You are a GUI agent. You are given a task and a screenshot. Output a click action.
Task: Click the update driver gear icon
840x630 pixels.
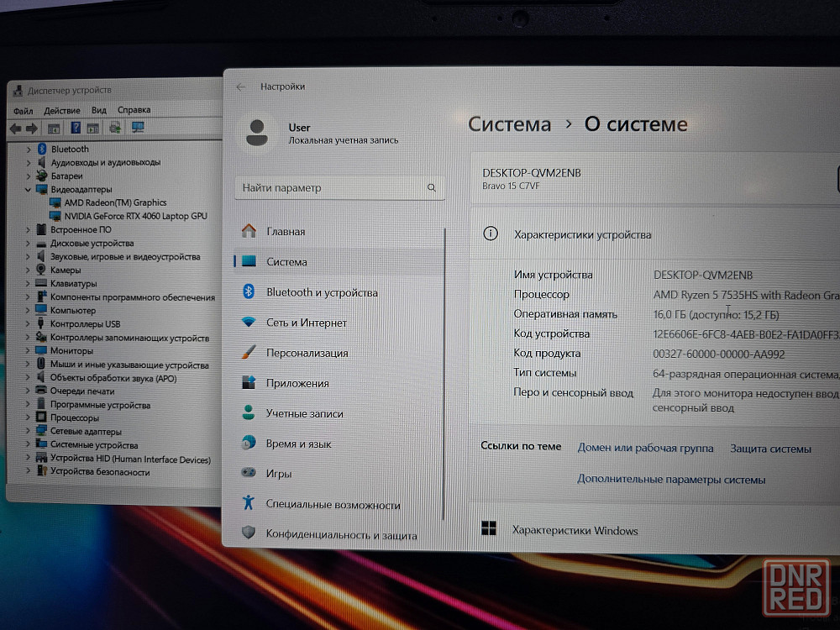pyautogui.click(x=114, y=128)
